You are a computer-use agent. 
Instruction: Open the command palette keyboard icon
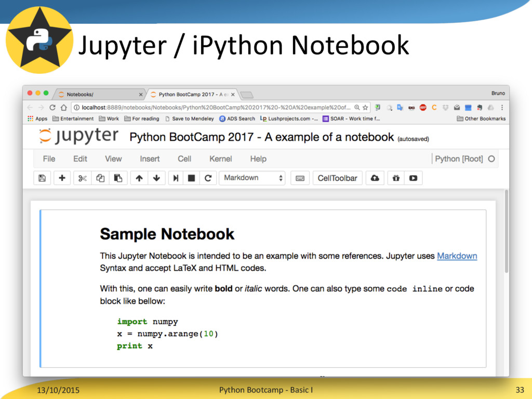coord(300,178)
